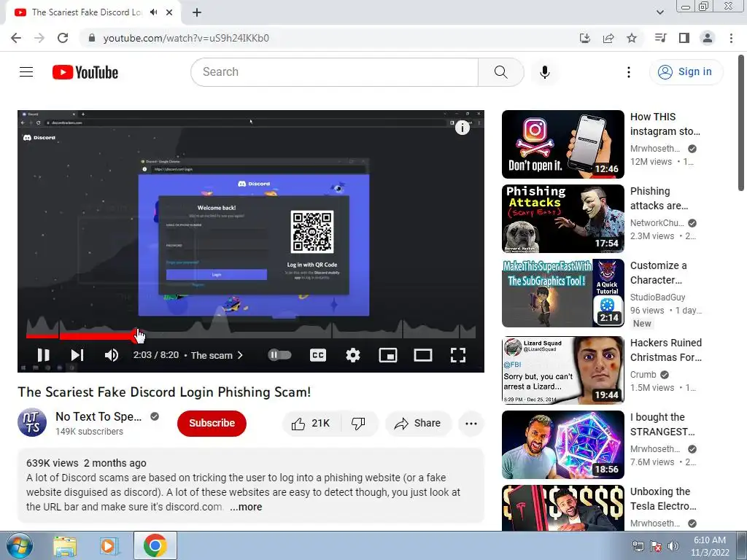Expand 'The scam' chapter list chevron
This screenshot has width=747, height=560.
[240, 355]
